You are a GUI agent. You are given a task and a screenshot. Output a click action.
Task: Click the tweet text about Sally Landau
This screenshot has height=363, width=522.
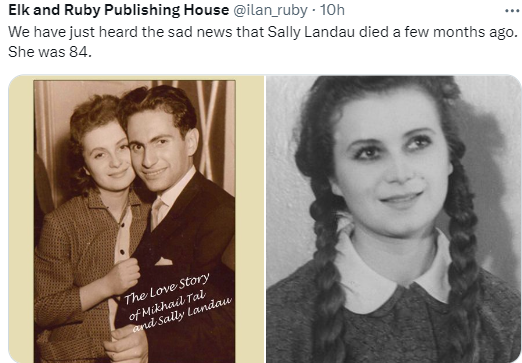(x=263, y=42)
